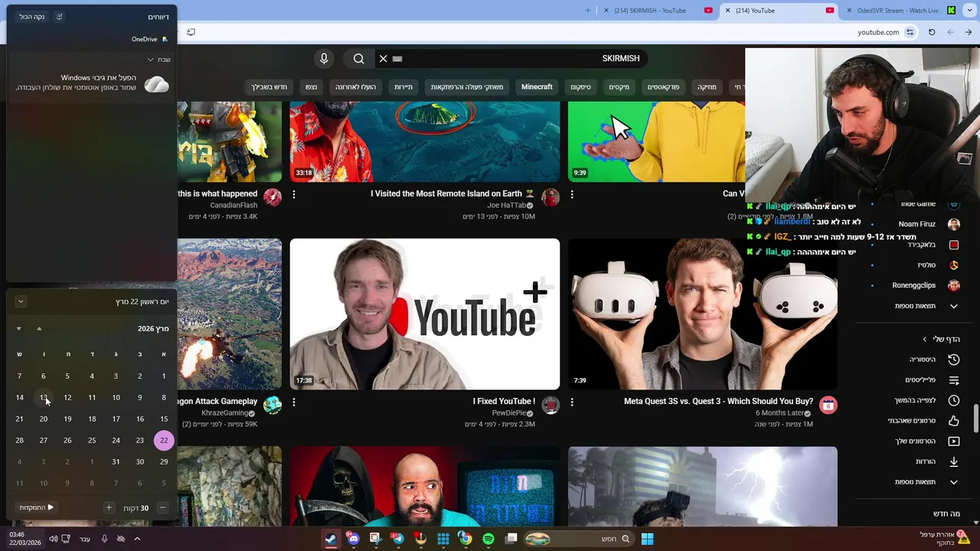The width and height of the screenshot is (980, 551).
Task: Open the month-year header מרץ 2026
Action: click(x=153, y=328)
